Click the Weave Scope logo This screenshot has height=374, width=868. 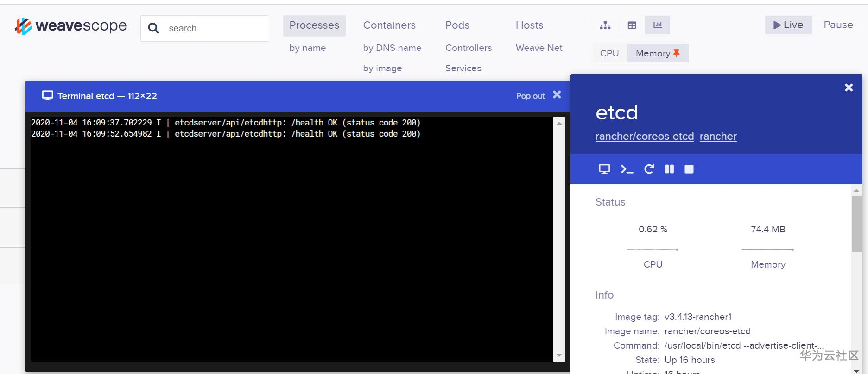click(70, 26)
